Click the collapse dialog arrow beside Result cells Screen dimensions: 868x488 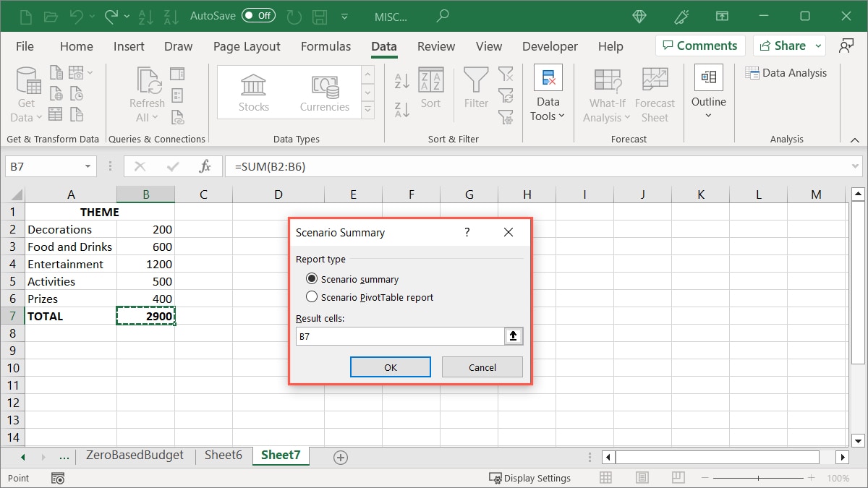(514, 335)
